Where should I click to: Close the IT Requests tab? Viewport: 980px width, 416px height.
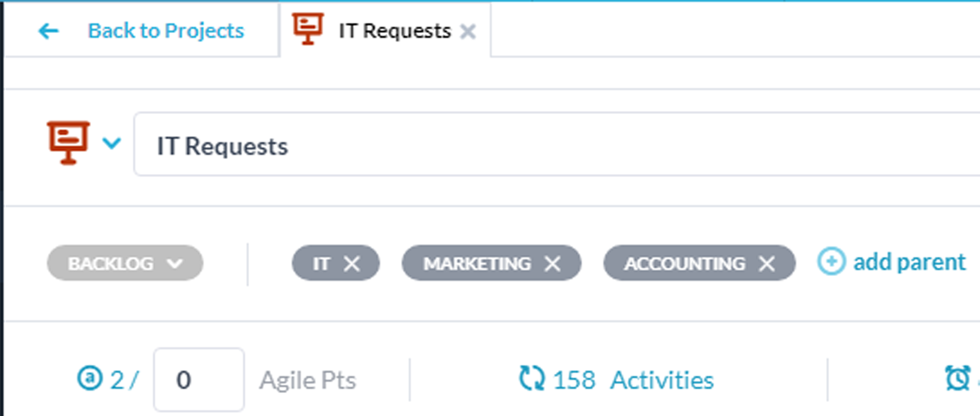point(468,32)
